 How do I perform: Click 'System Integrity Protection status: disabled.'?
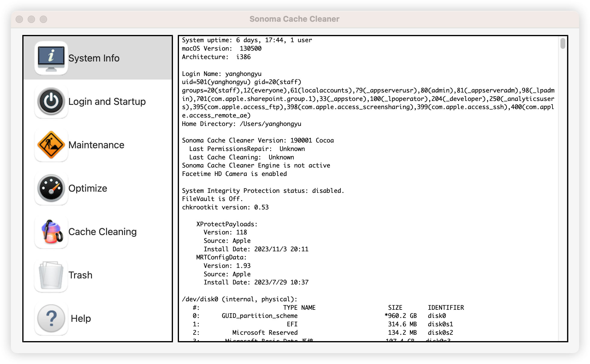coord(263,191)
